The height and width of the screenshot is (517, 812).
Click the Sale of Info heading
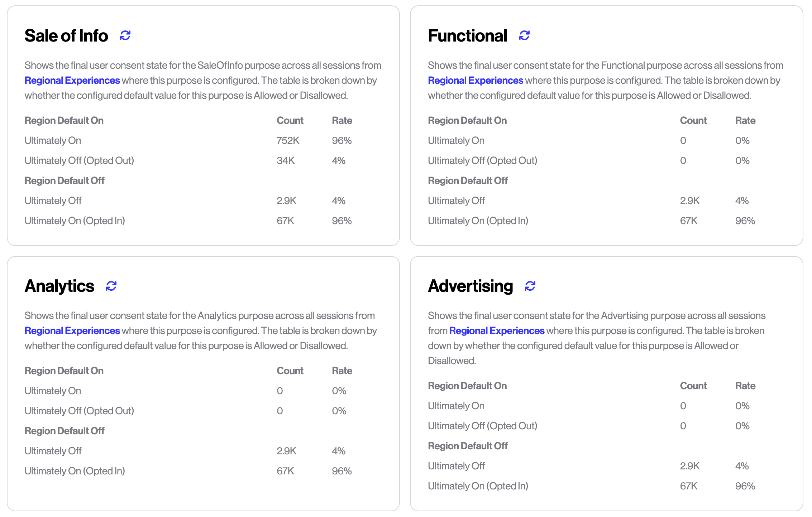pyautogui.click(x=66, y=36)
